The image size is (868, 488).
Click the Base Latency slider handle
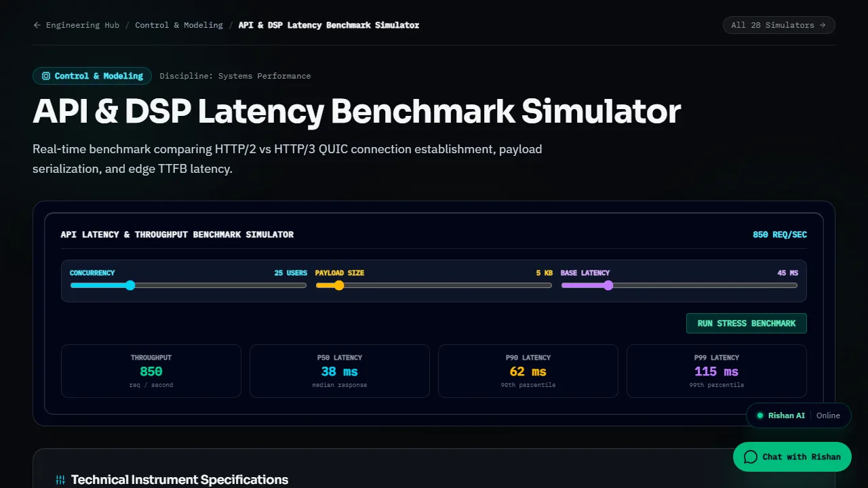(608, 285)
